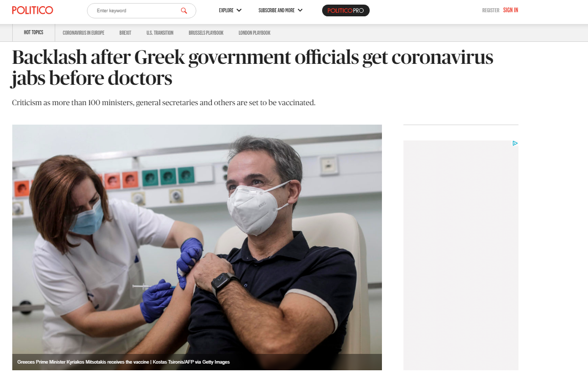Select the Coronavirus in Europe topic
Screen dimensions: 588x382
tap(83, 33)
